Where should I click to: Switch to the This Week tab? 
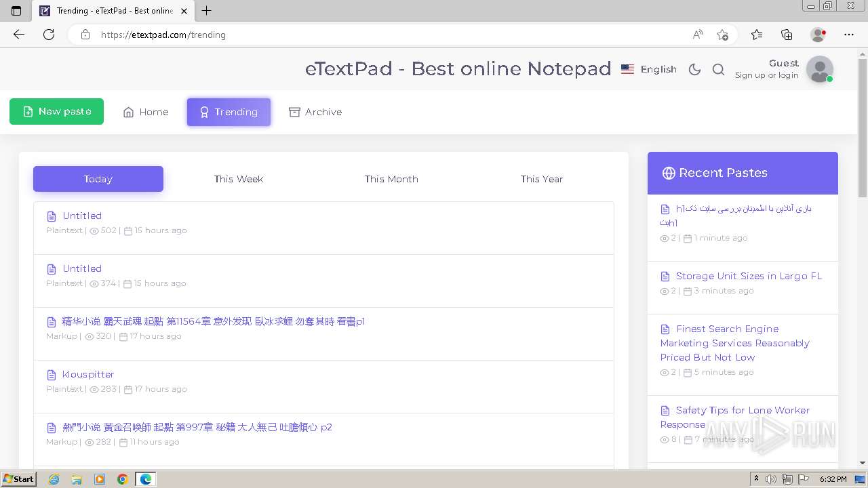tap(239, 179)
